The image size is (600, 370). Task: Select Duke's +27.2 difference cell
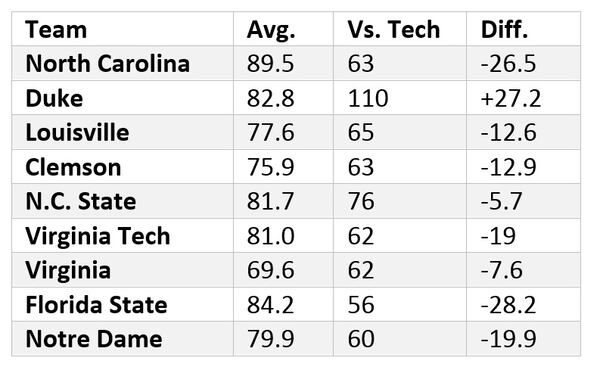pyautogui.click(x=523, y=98)
